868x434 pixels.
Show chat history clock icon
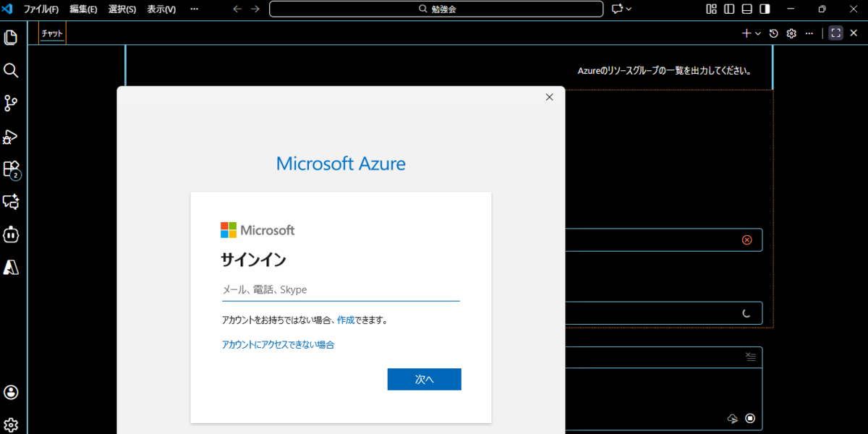click(x=773, y=33)
